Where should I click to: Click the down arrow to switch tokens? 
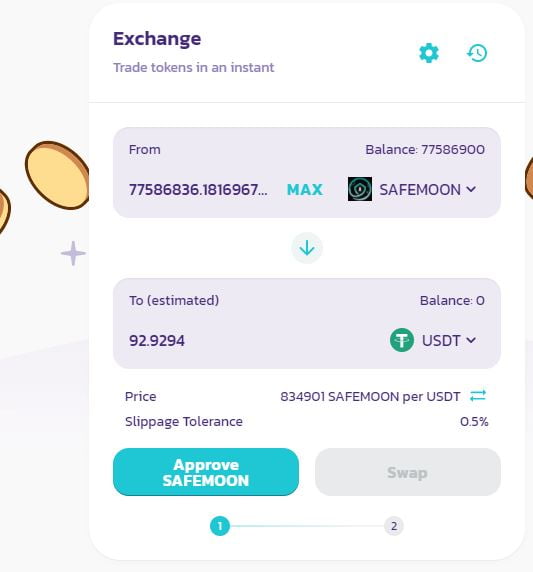(307, 248)
